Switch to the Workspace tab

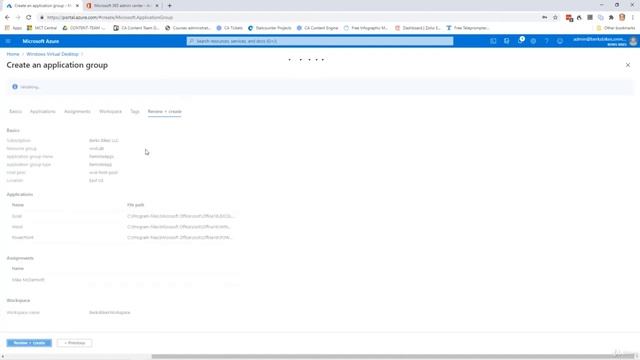tap(110, 111)
